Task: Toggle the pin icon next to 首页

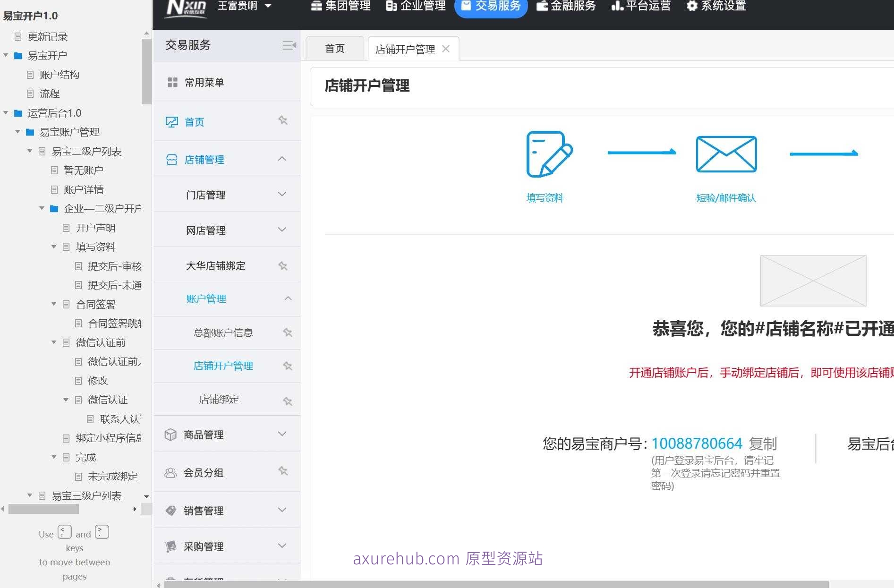Action: point(283,120)
